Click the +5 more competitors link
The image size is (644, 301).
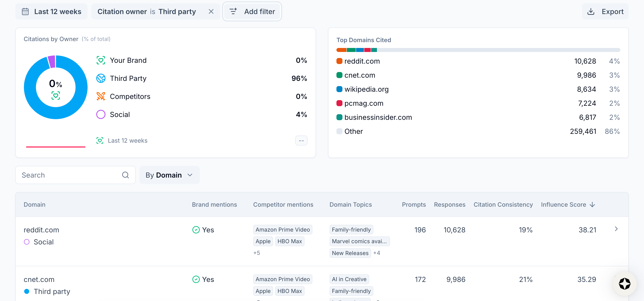[x=256, y=253]
